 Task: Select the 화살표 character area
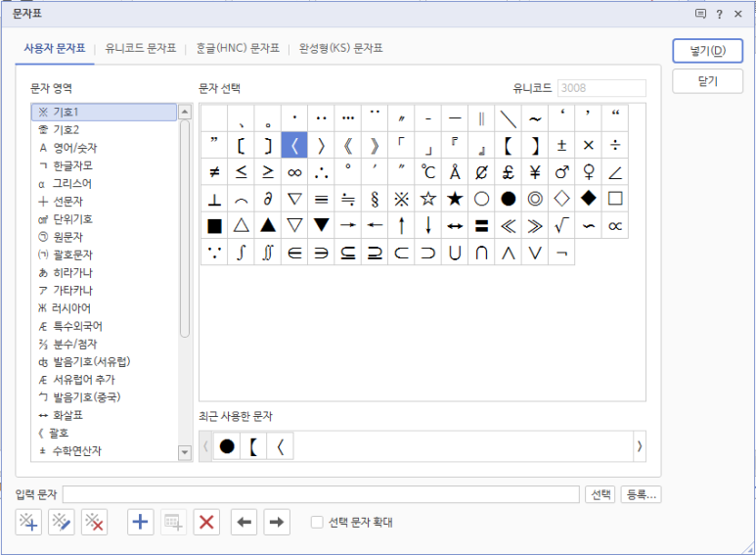click(x=104, y=415)
